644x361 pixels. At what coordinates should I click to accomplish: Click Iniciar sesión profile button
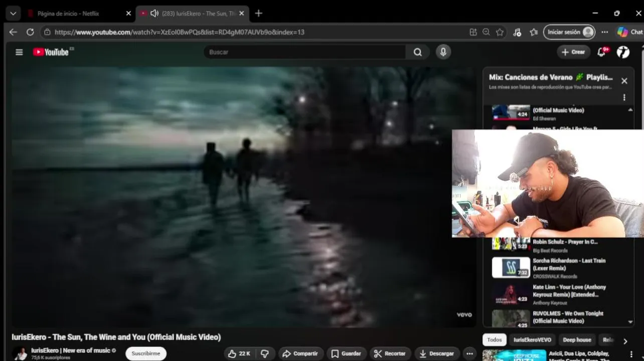tap(569, 32)
